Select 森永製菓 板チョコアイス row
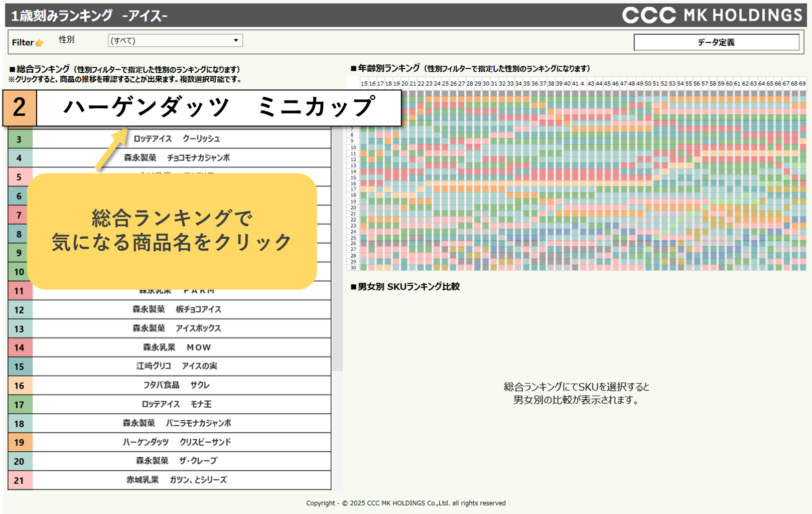 coord(181,309)
